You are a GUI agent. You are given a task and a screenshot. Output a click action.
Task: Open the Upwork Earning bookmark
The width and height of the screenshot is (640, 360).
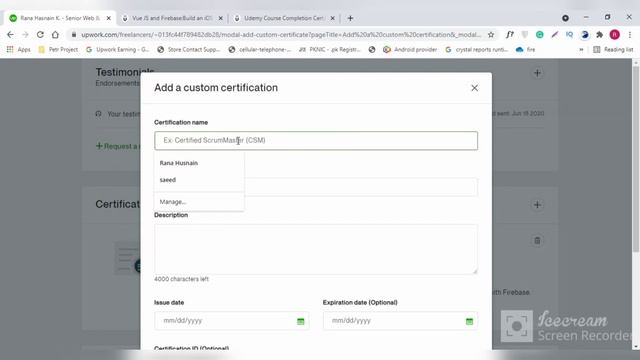point(118,49)
